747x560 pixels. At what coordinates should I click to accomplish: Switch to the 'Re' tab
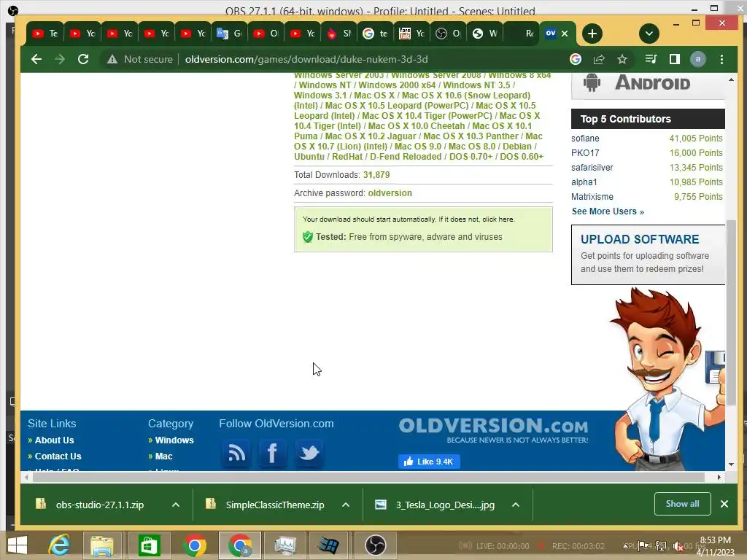522,34
